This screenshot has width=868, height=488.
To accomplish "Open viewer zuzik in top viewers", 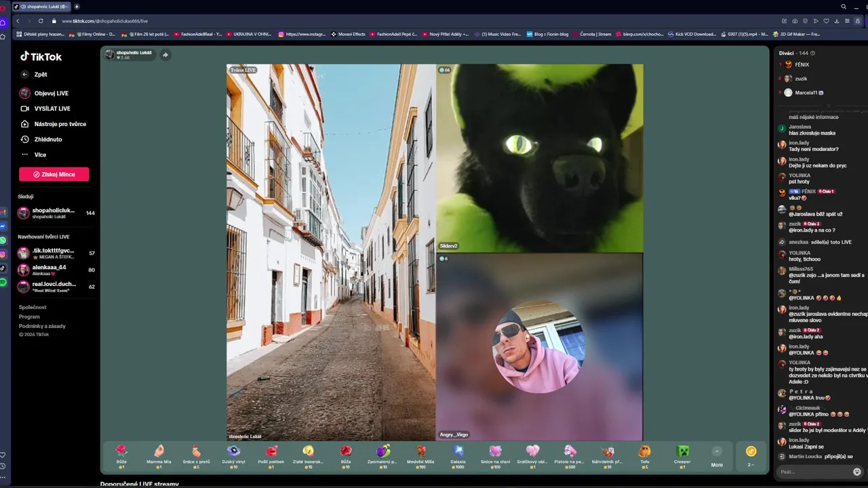I will [x=801, y=79].
